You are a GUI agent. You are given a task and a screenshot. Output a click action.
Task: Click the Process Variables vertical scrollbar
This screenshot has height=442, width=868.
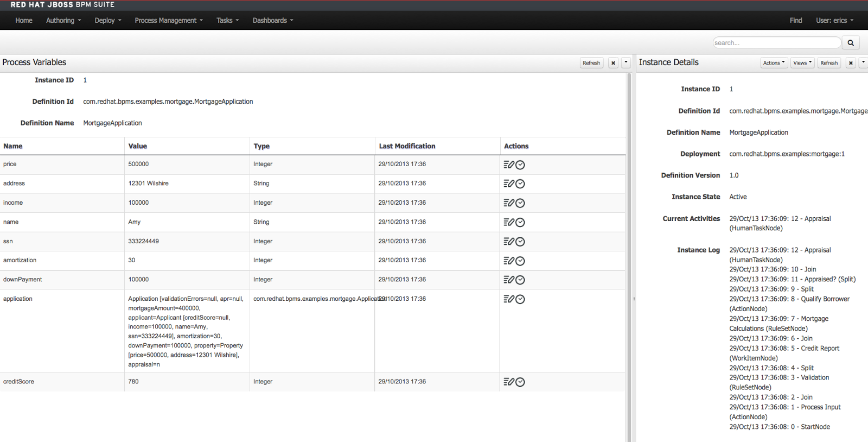[x=629, y=257]
